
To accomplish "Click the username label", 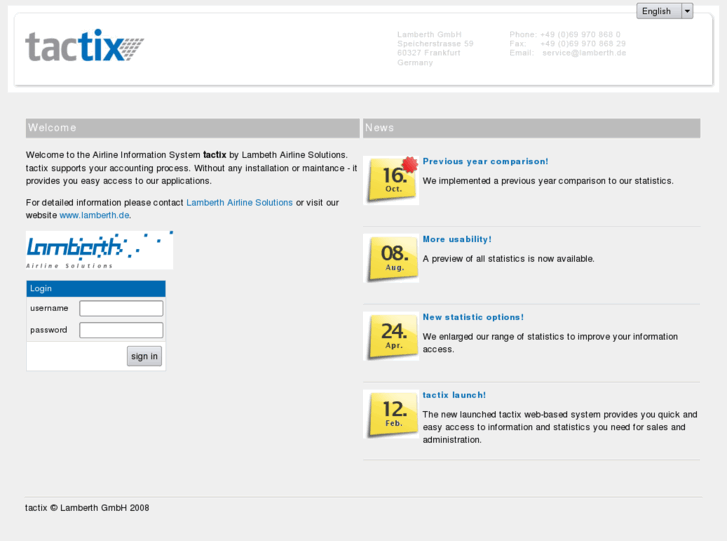I will 49,308.
